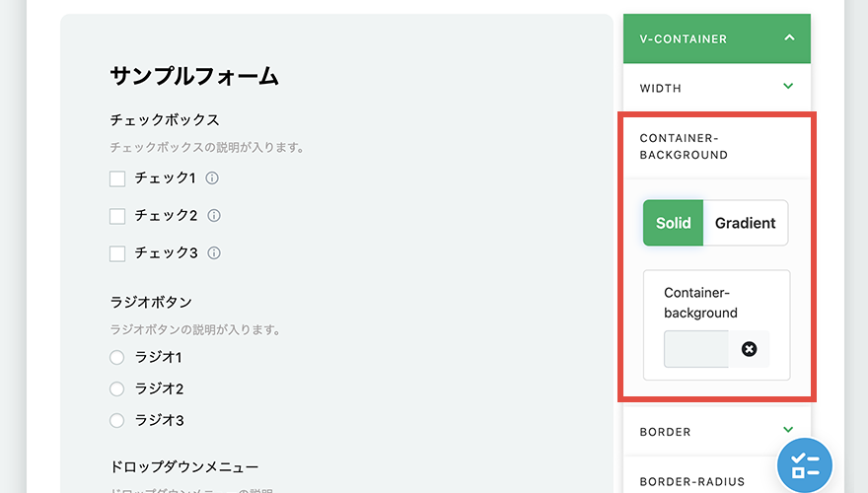This screenshot has height=493, width=868.
Task: Tick the チェック2 checkbox
Action: tap(117, 216)
